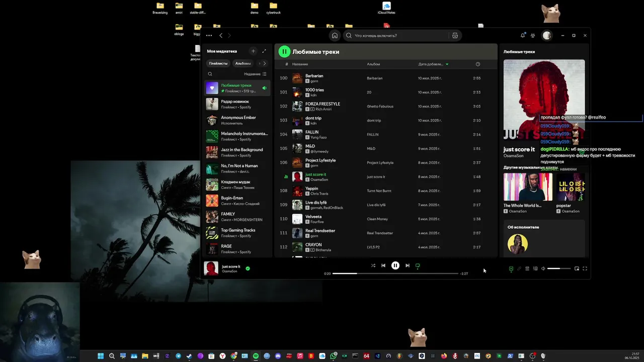Pause playback in the player bar

pyautogui.click(x=395, y=265)
